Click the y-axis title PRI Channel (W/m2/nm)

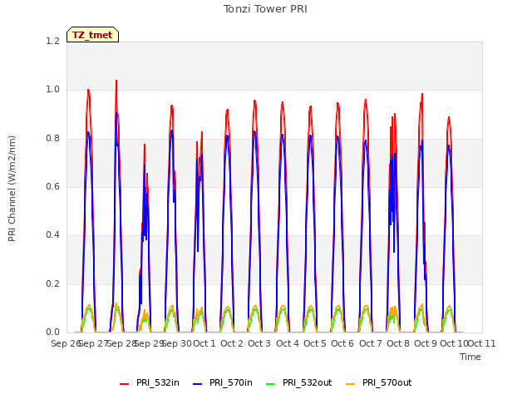pyautogui.click(x=12, y=189)
